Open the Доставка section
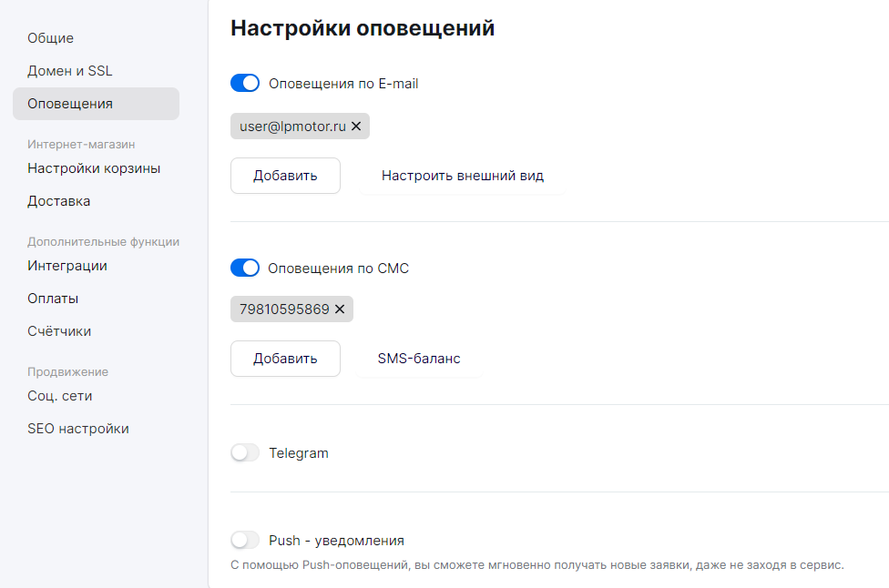889x588 pixels. (x=58, y=201)
